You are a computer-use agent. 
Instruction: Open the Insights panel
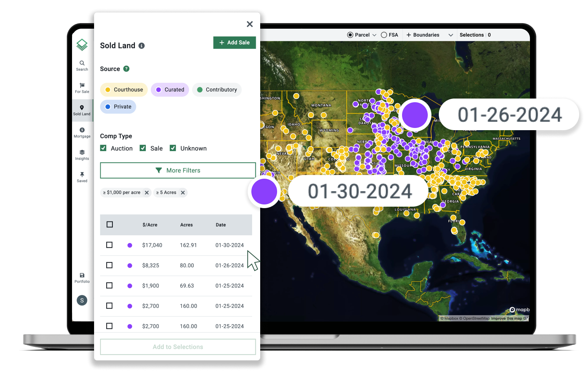[x=82, y=154]
